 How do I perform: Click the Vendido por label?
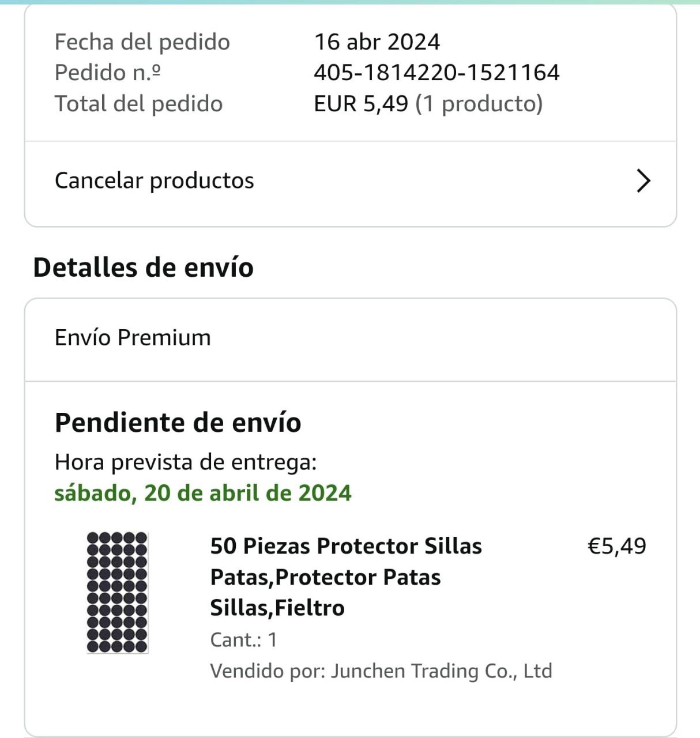(x=267, y=671)
